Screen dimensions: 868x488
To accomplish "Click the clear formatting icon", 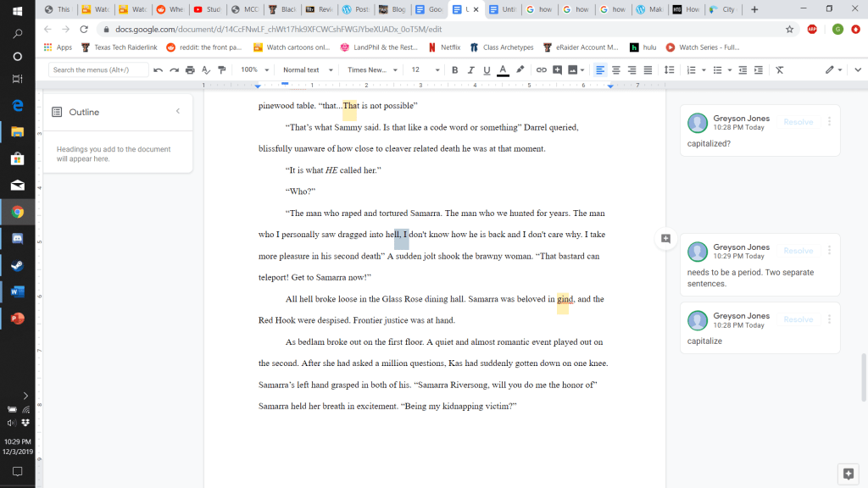I will (779, 69).
